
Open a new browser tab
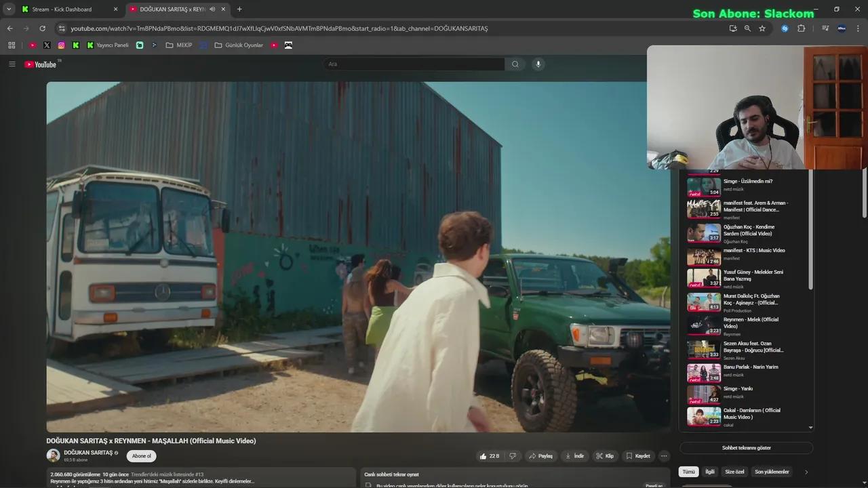pos(239,9)
